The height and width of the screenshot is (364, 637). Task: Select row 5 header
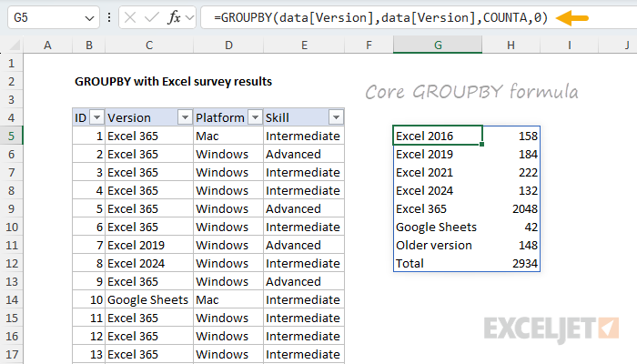coord(11,136)
